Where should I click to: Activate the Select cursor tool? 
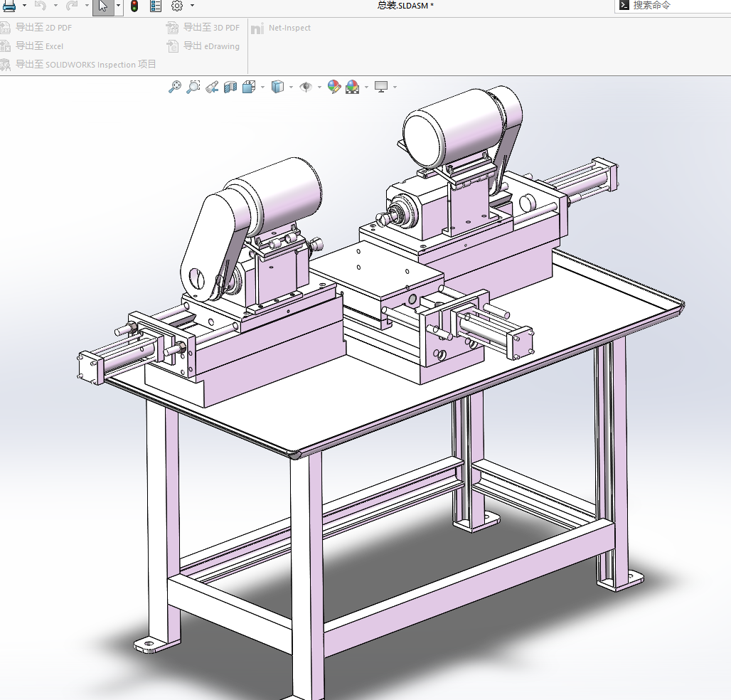pyautogui.click(x=103, y=6)
